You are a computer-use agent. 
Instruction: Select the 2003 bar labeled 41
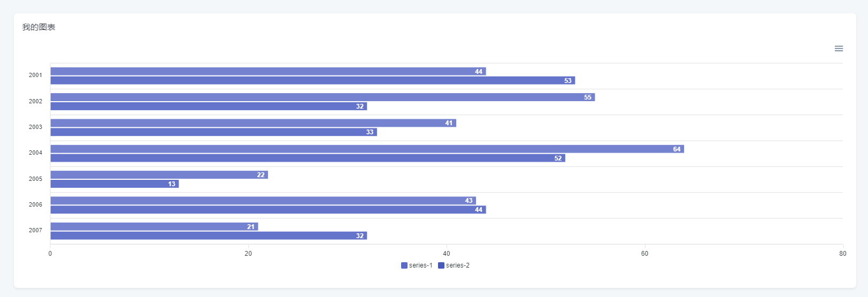(253, 123)
